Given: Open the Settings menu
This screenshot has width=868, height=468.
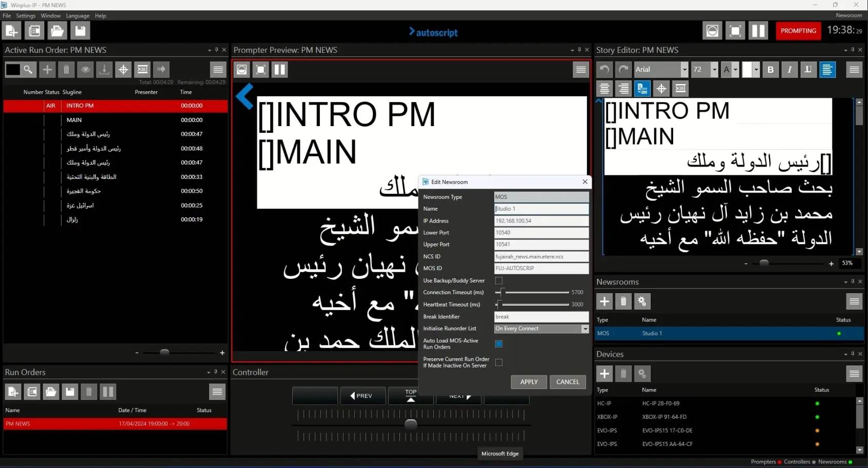Looking at the screenshot, I should [x=26, y=16].
